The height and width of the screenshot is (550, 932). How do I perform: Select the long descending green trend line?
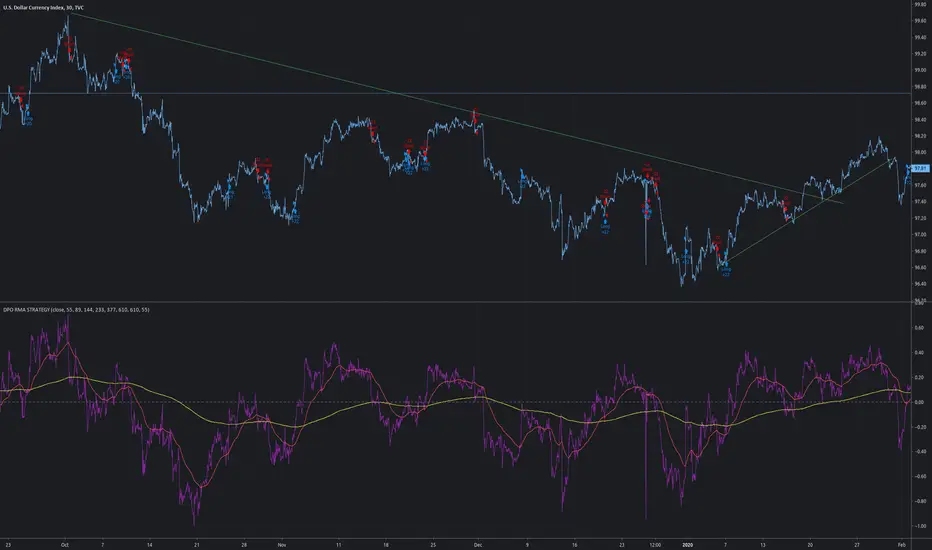tap(455, 108)
